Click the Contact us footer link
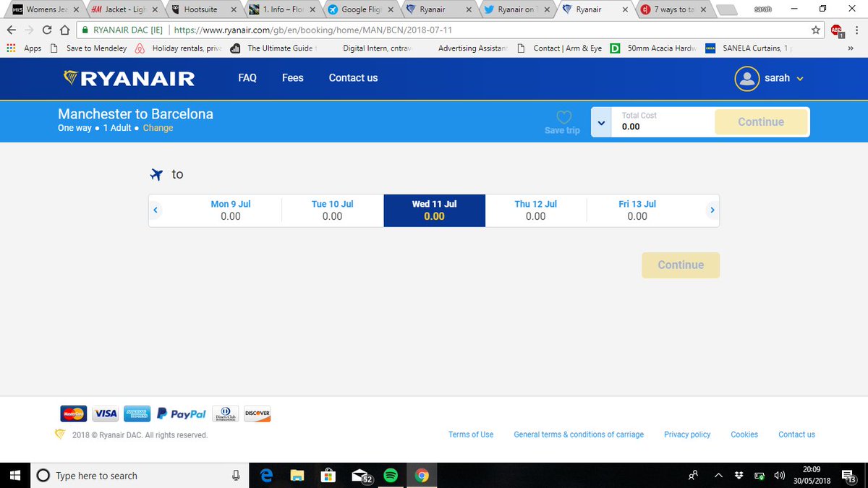Image resolution: width=868 pixels, height=488 pixels. click(x=796, y=435)
